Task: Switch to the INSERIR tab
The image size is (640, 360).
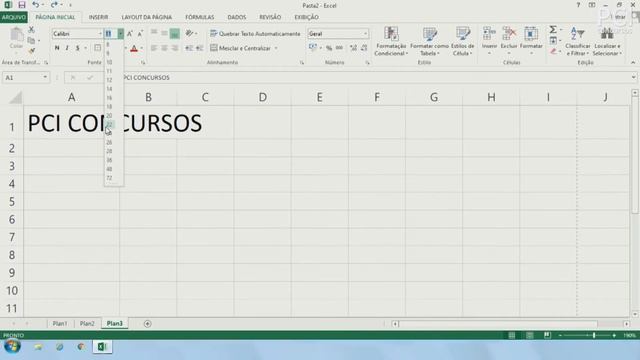Action: (98, 17)
